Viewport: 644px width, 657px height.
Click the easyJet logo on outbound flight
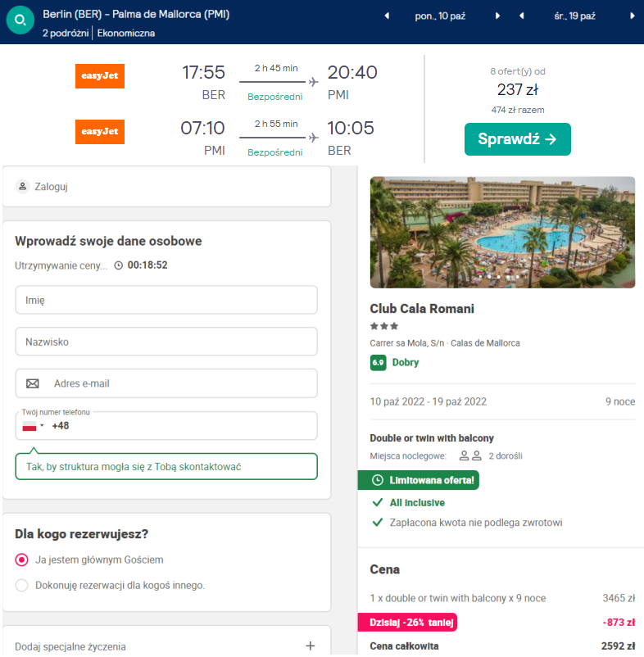coord(100,76)
